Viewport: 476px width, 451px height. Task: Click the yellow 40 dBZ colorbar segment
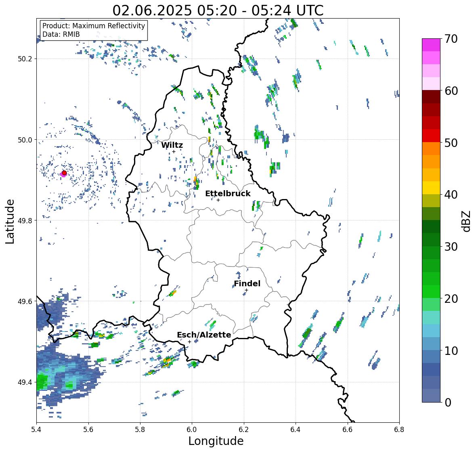tap(431, 188)
